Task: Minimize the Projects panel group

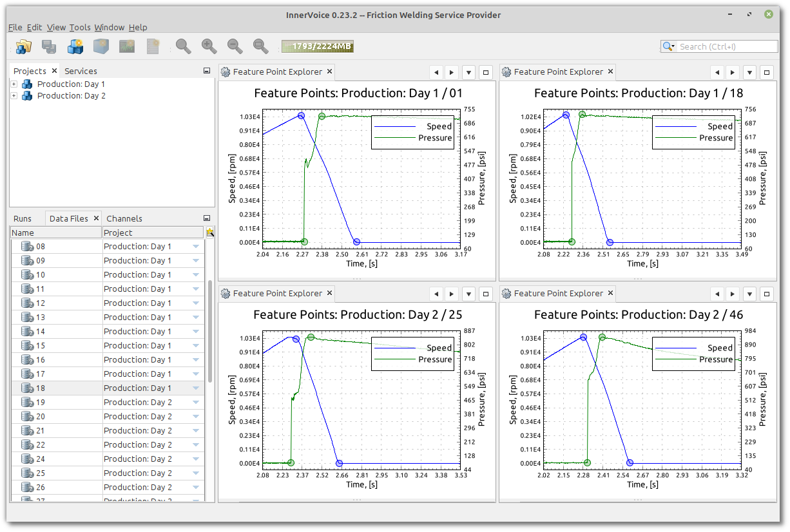Action: [207, 71]
